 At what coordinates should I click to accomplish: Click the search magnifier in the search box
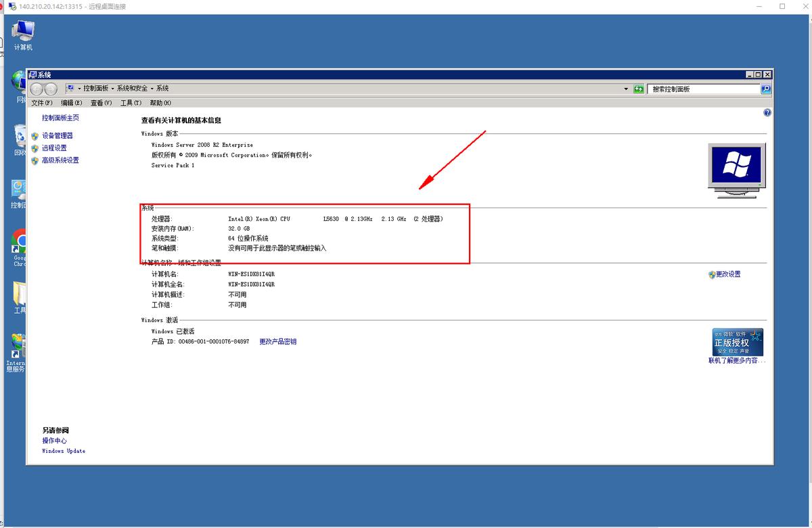click(765, 89)
